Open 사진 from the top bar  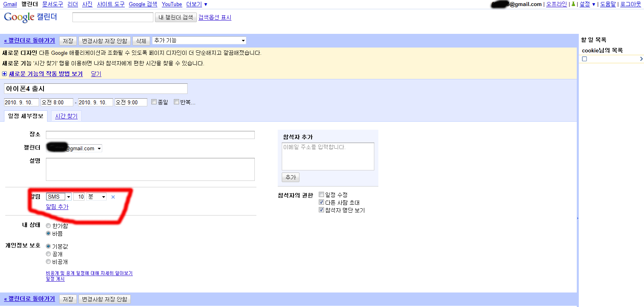tap(87, 4)
